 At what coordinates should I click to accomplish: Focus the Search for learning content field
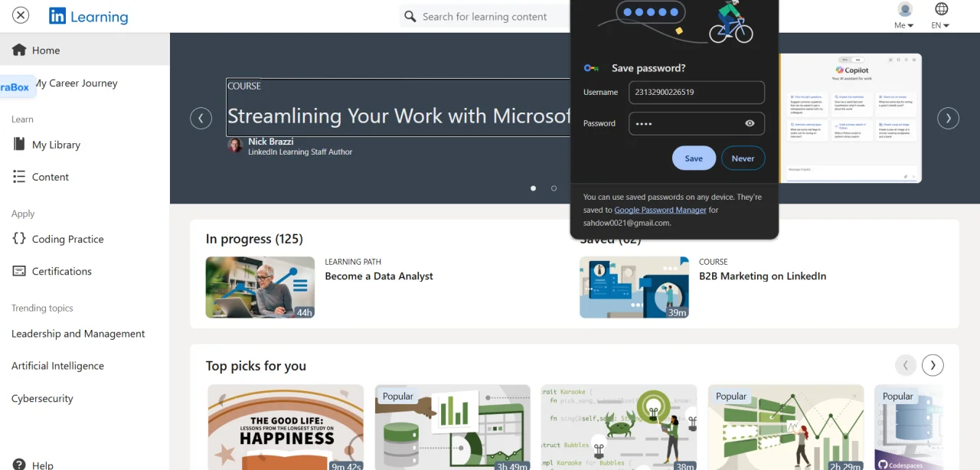pos(485,16)
